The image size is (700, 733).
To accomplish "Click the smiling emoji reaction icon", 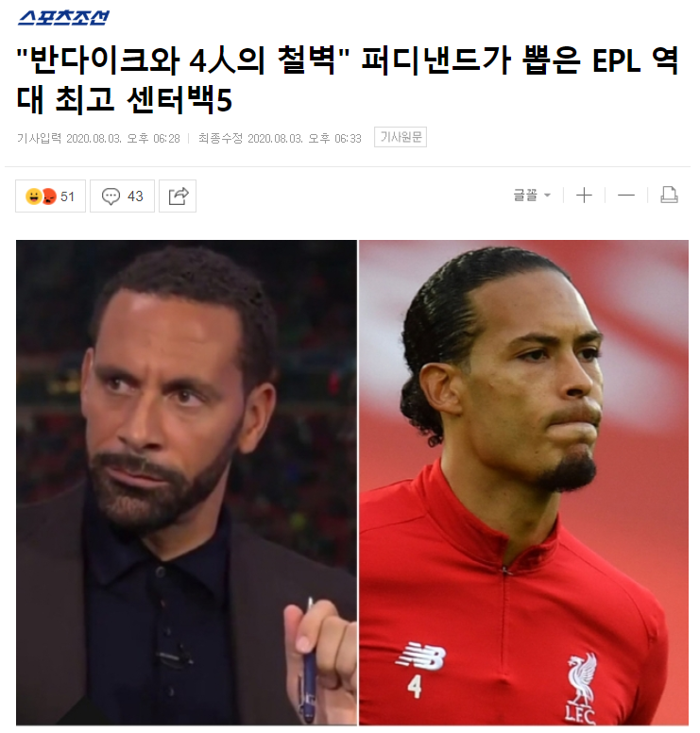I will 33,196.
